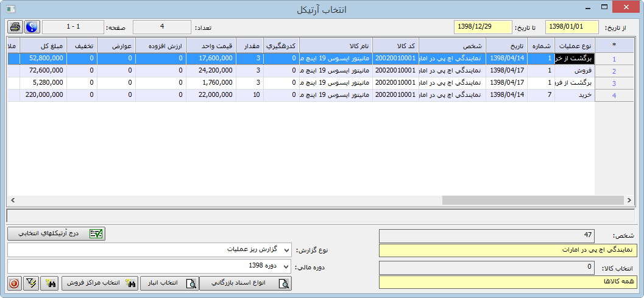Select row number 4 in the grid
644x298 pixels.
click(x=614, y=96)
